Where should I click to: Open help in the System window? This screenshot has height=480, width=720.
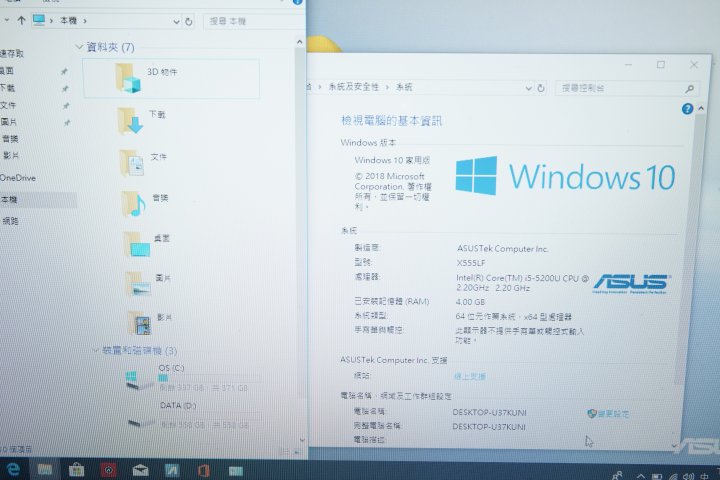(x=687, y=109)
